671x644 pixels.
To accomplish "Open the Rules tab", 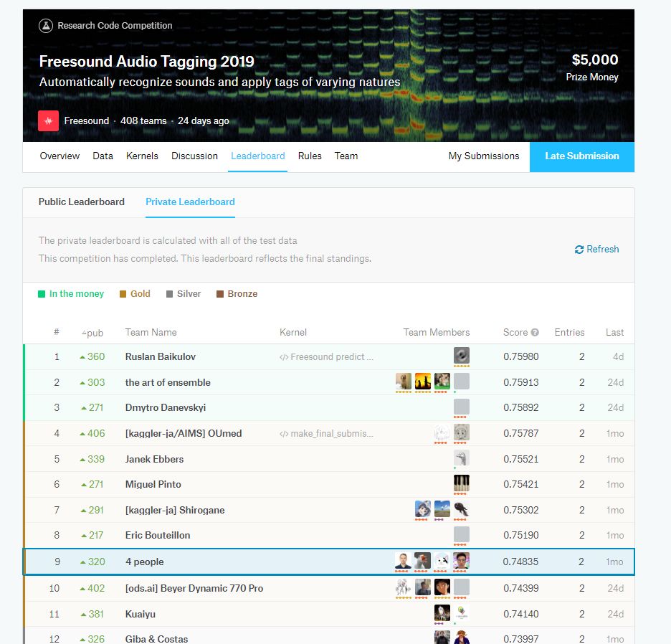I will pyautogui.click(x=310, y=156).
